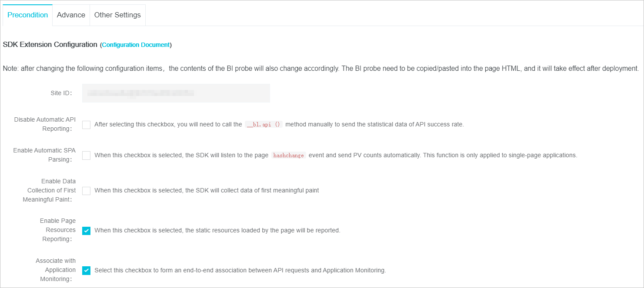Open the Configuration Document link

pyautogui.click(x=136, y=45)
